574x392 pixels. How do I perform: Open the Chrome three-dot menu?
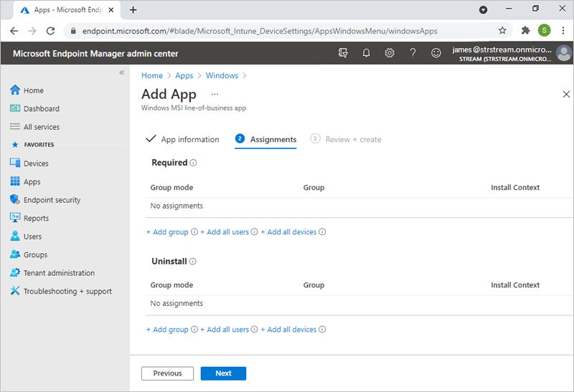(563, 30)
